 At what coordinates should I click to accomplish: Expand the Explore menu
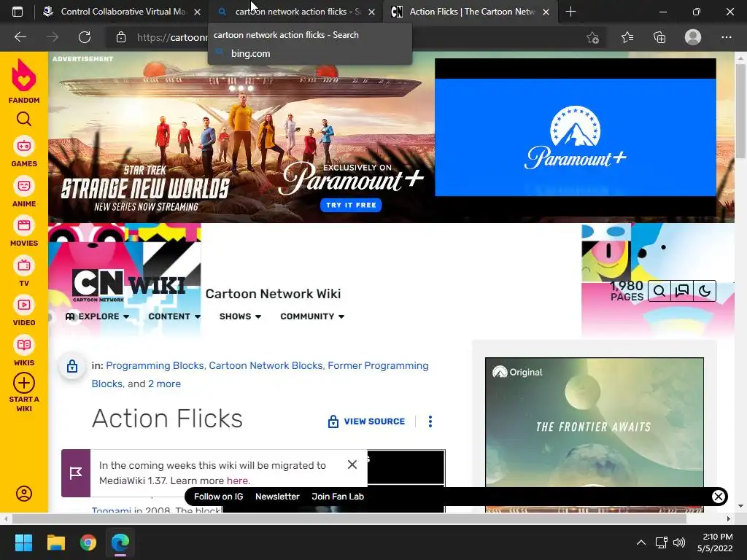pos(97,316)
